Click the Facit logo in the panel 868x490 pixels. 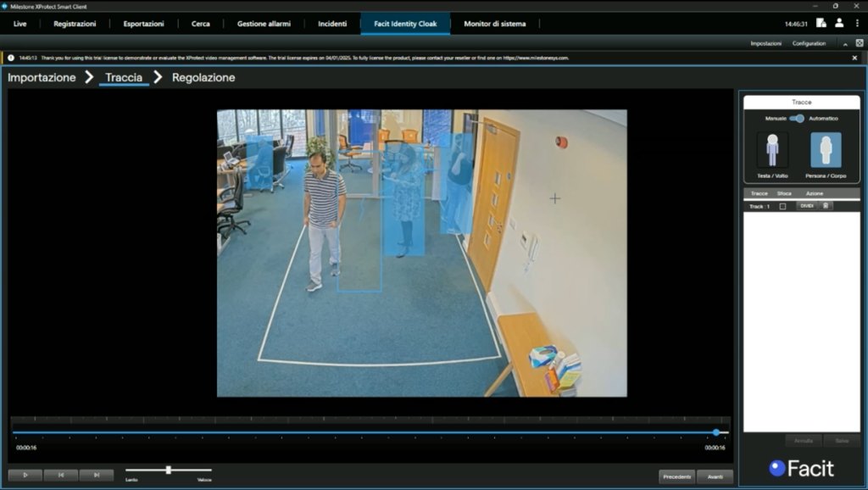point(801,467)
